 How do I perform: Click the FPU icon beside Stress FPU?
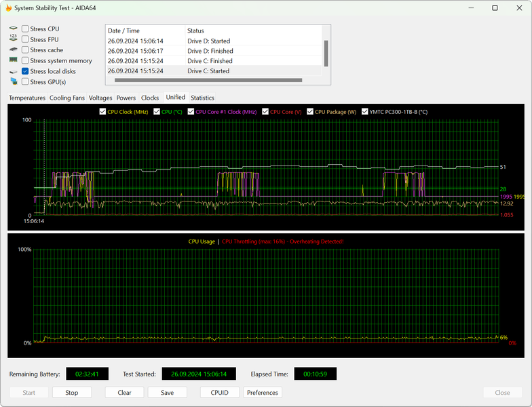pos(13,39)
